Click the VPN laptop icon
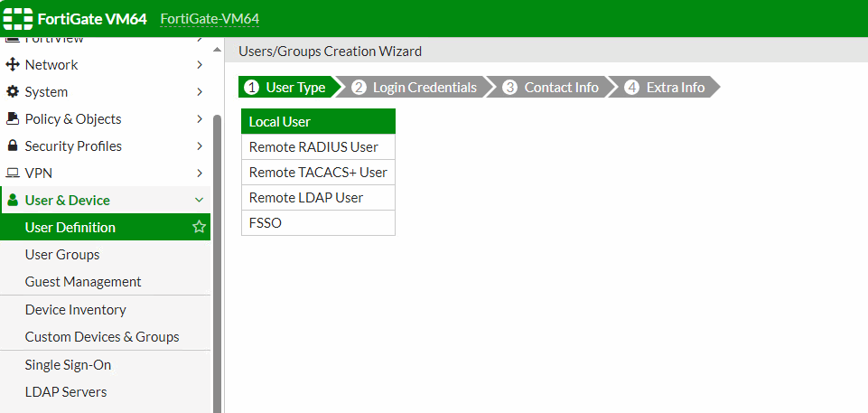 (12, 174)
